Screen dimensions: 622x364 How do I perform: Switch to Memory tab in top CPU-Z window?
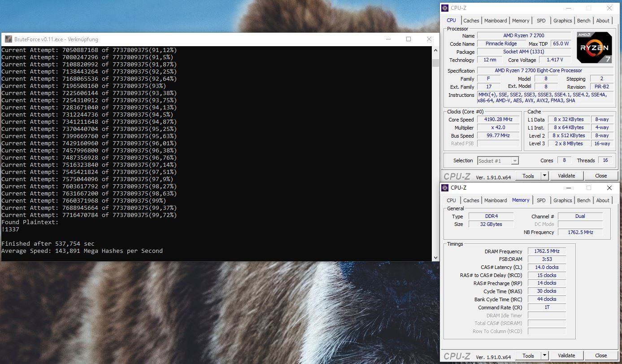[521, 21]
